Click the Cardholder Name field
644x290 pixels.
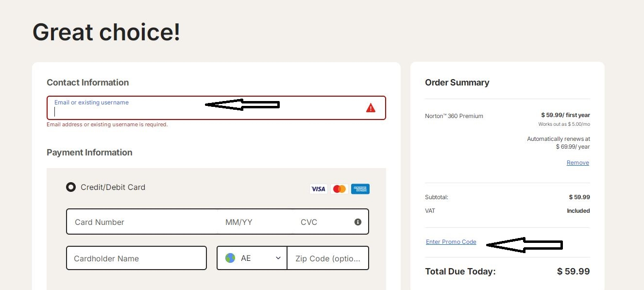coord(136,258)
